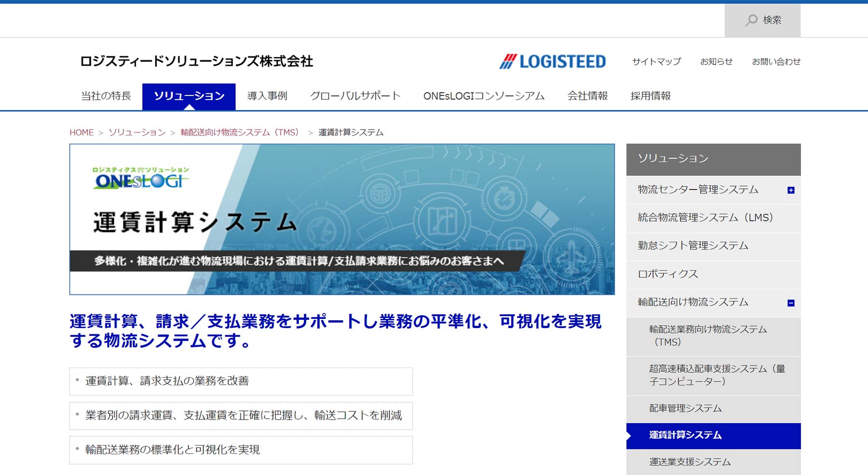Open サイトマップ link

coord(656,62)
